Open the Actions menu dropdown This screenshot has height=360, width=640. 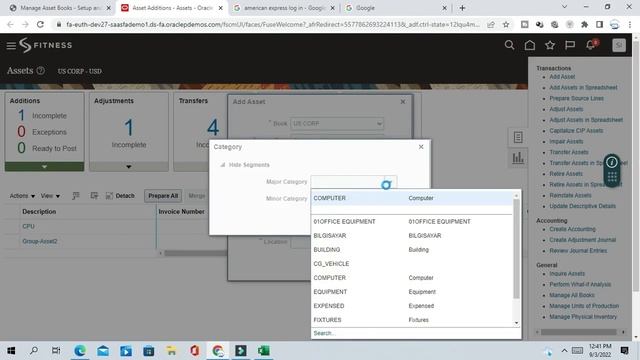tap(22, 196)
